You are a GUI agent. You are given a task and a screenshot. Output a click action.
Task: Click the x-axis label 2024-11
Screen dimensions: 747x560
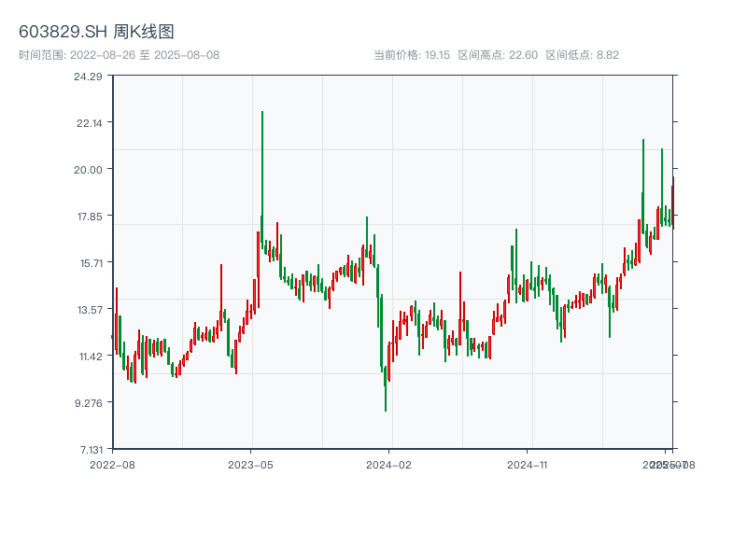(x=528, y=465)
